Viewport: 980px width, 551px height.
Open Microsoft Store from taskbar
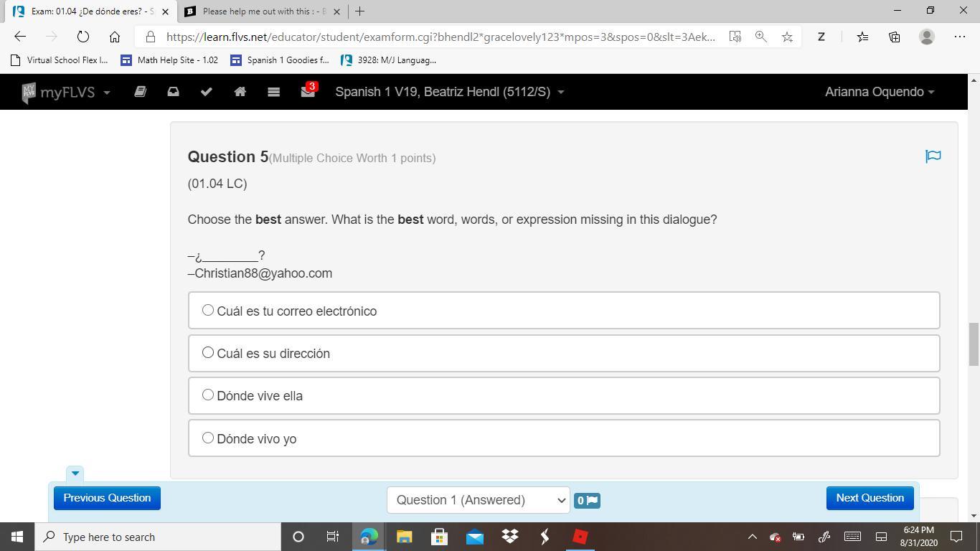439,537
